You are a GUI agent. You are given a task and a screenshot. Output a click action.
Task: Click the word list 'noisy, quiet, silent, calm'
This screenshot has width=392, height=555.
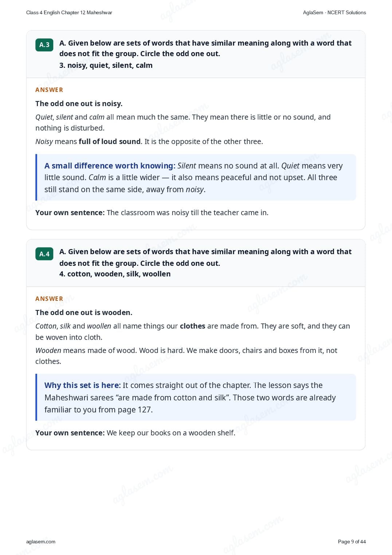pyautogui.click(x=110, y=65)
